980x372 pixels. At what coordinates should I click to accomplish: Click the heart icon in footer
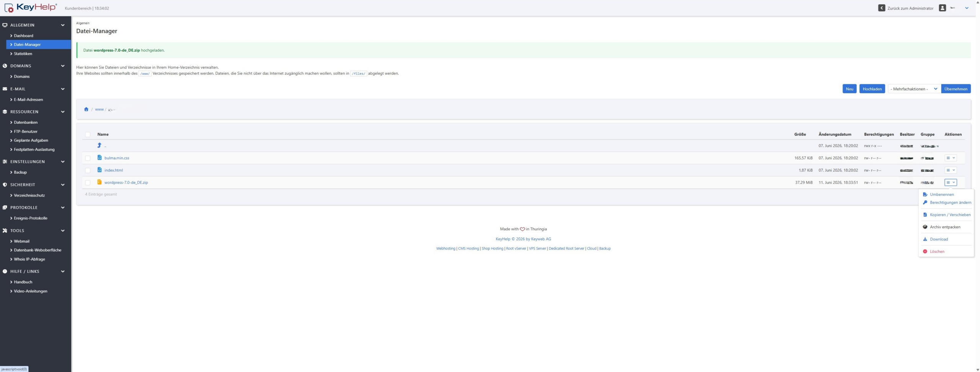522,229
